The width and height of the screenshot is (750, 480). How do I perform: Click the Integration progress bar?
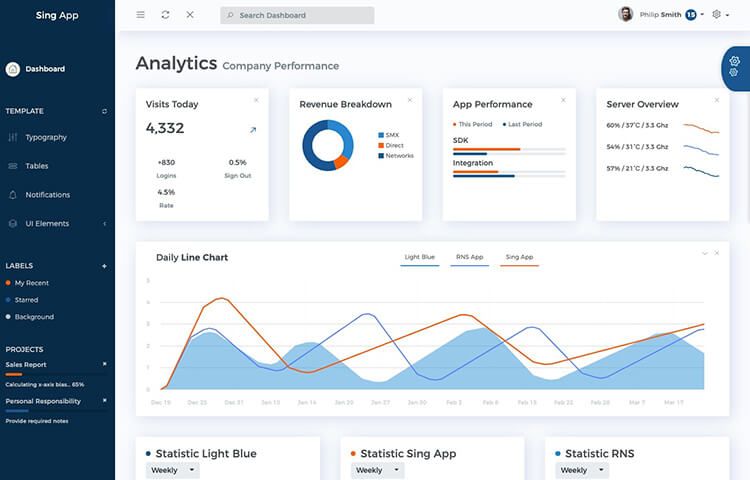tap(509, 174)
